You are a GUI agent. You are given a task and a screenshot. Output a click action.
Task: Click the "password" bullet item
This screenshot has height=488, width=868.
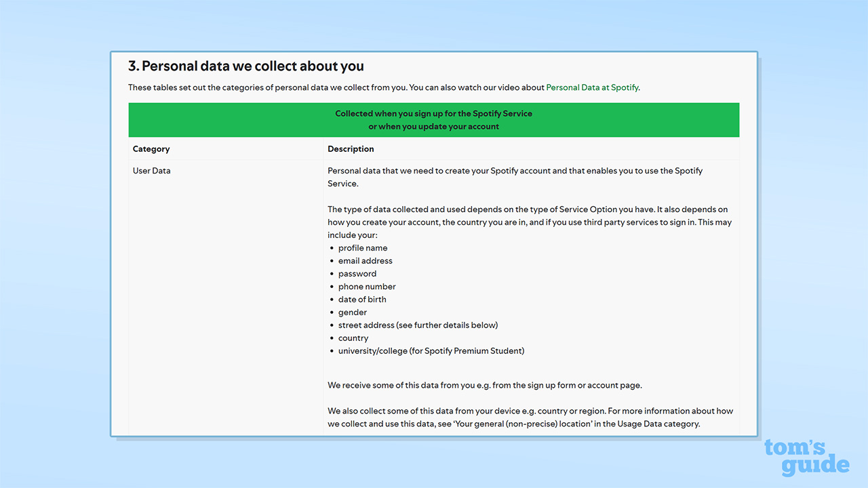357,274
